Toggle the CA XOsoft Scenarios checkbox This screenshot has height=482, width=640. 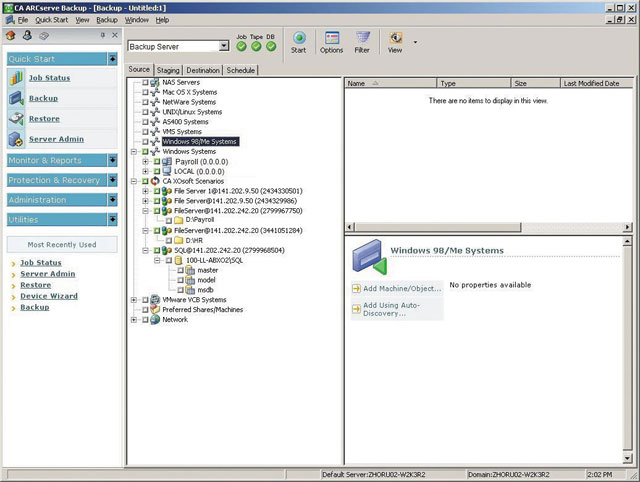point(145,181)
